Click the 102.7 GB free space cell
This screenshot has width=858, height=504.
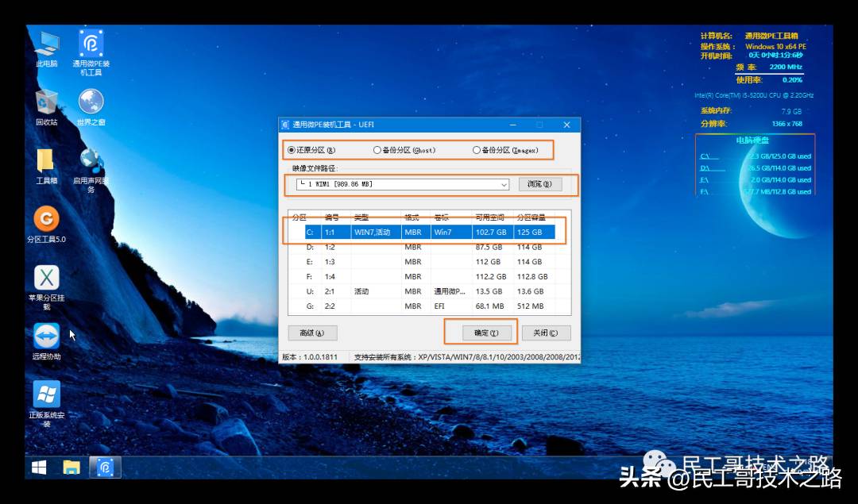[x=491, y=233]
